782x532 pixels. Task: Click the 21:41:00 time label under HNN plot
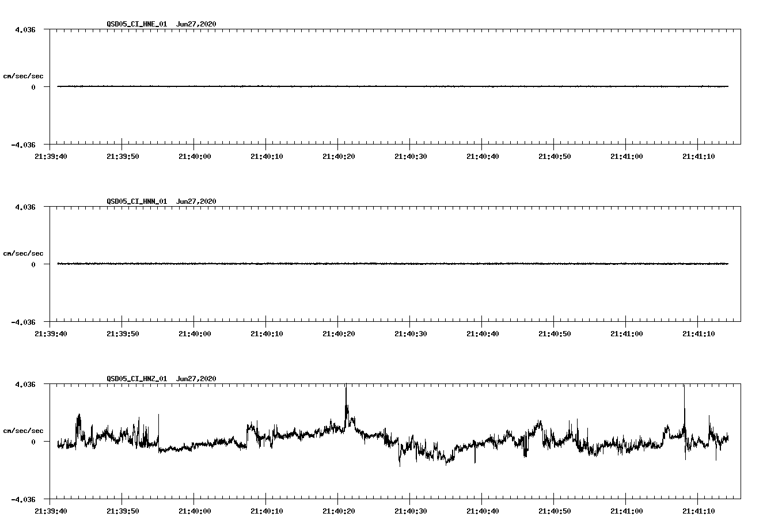coord(627,334)
